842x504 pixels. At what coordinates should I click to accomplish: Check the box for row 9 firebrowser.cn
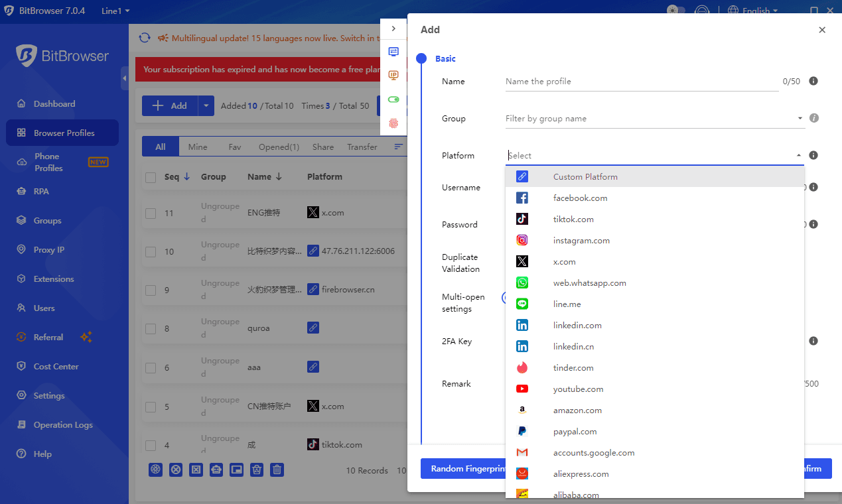(151, 290)
